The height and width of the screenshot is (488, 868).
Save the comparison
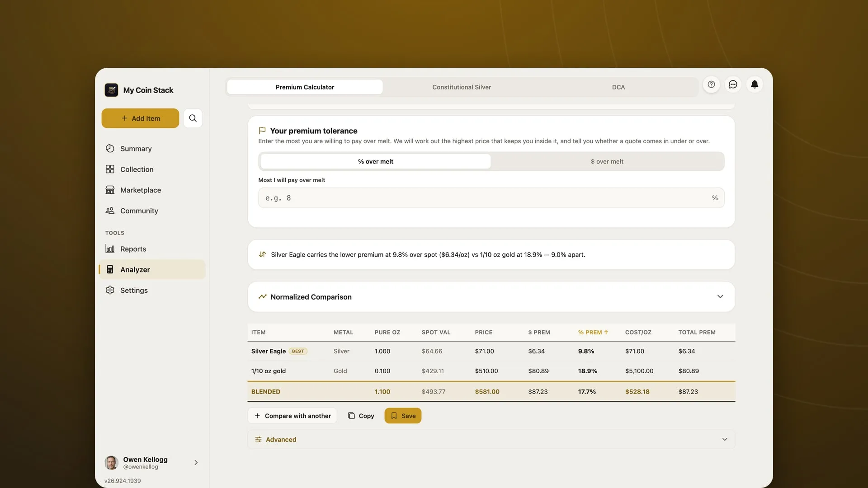403,416
